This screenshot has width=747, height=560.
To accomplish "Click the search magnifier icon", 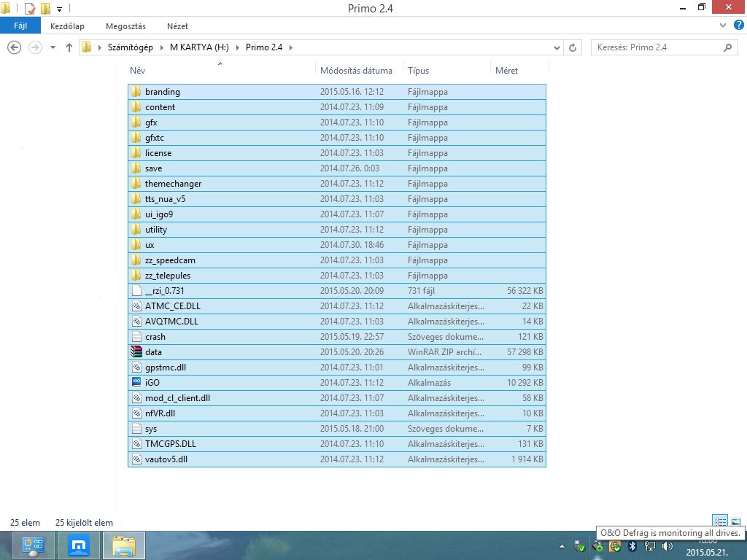I will pos(727,47).
